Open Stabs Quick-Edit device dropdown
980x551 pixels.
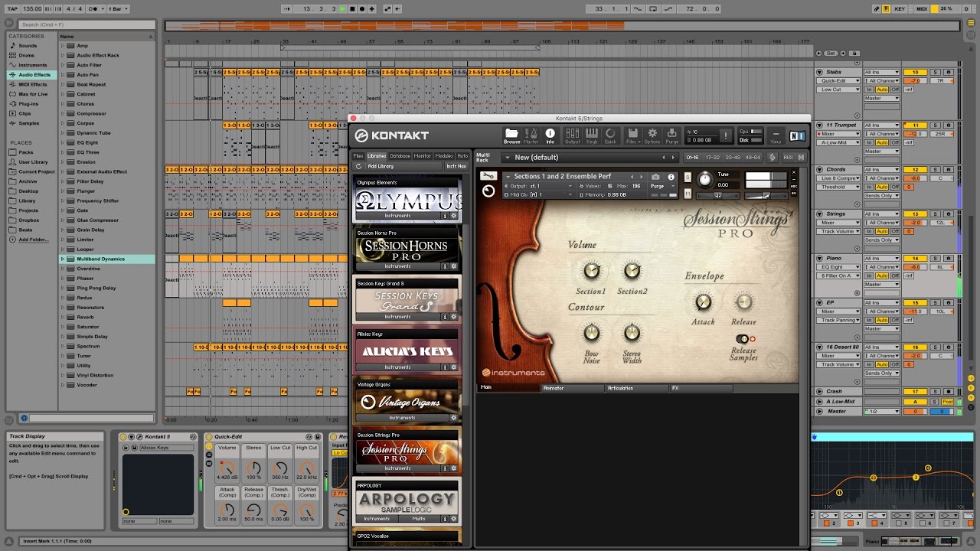point(838,81)
